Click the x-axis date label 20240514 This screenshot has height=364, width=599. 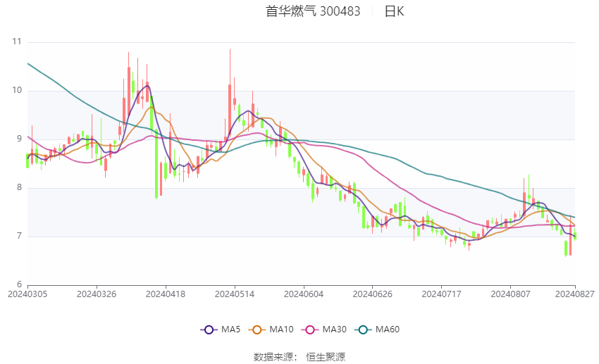[235, 294]
